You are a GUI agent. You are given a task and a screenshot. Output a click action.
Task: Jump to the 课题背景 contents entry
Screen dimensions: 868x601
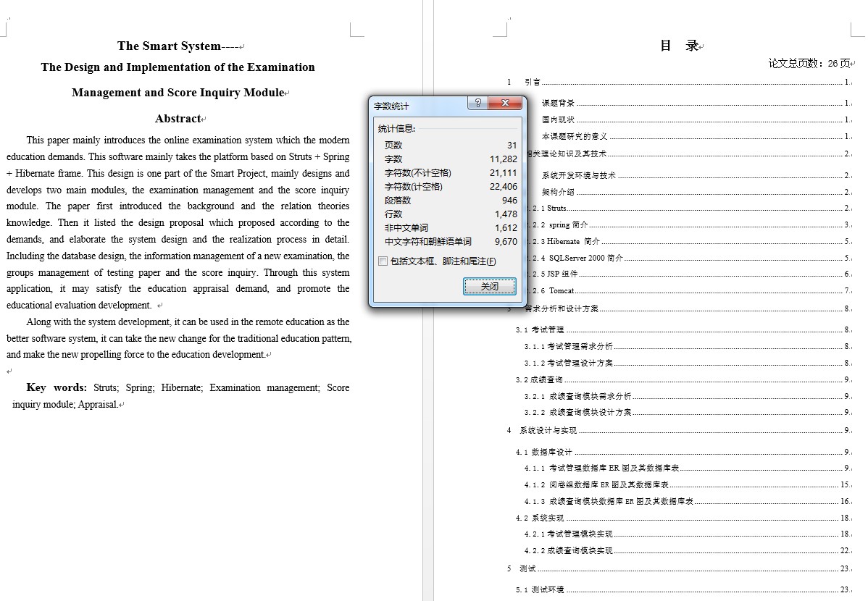(696, 103)
